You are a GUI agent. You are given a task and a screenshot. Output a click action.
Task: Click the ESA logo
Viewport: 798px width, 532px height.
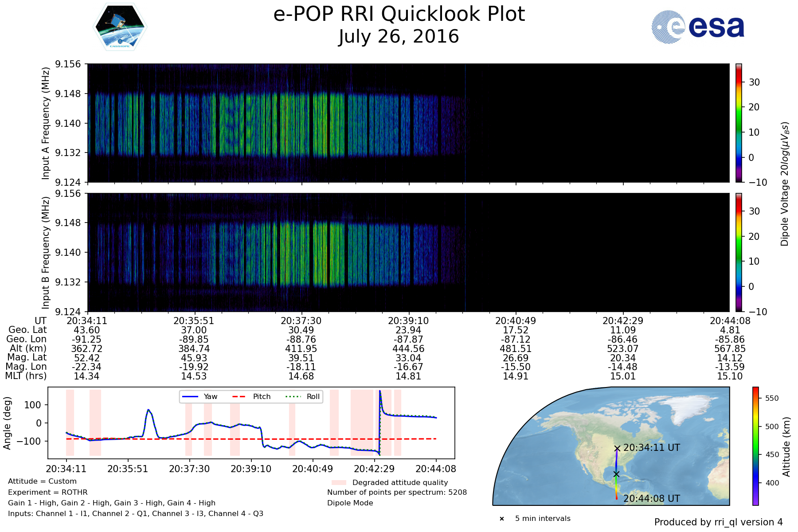[x=698, y=27]
